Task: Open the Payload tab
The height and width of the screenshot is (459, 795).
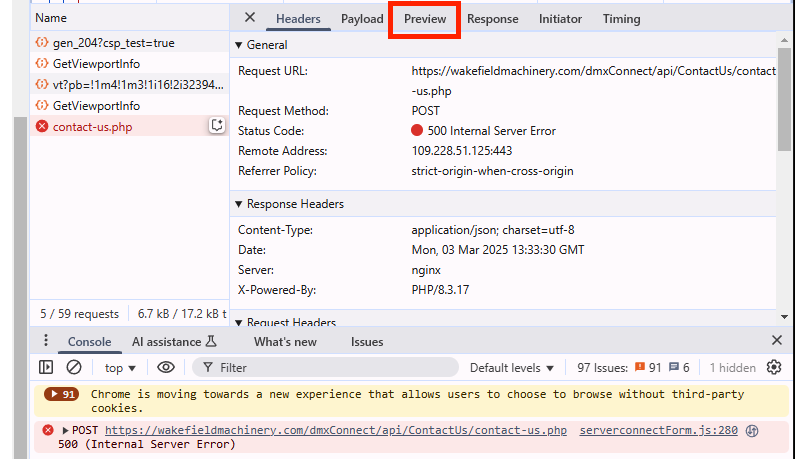Action: click(x=362, y=19)
